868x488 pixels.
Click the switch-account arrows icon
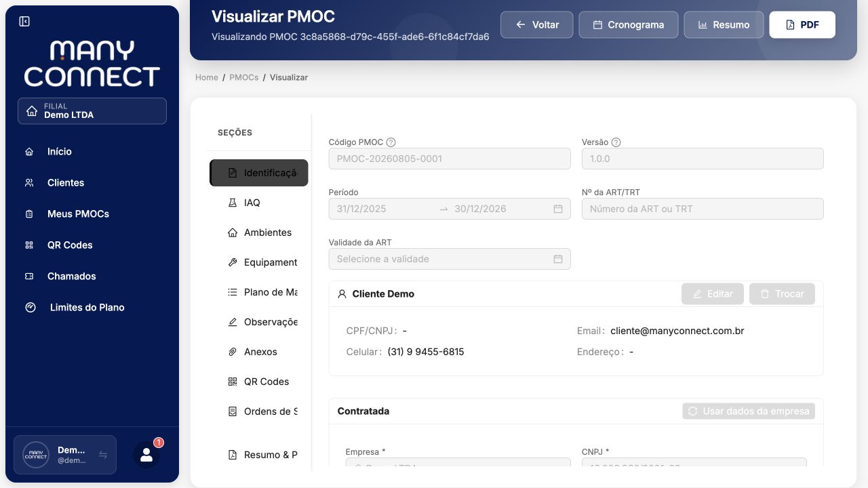(x=103, y=455)
